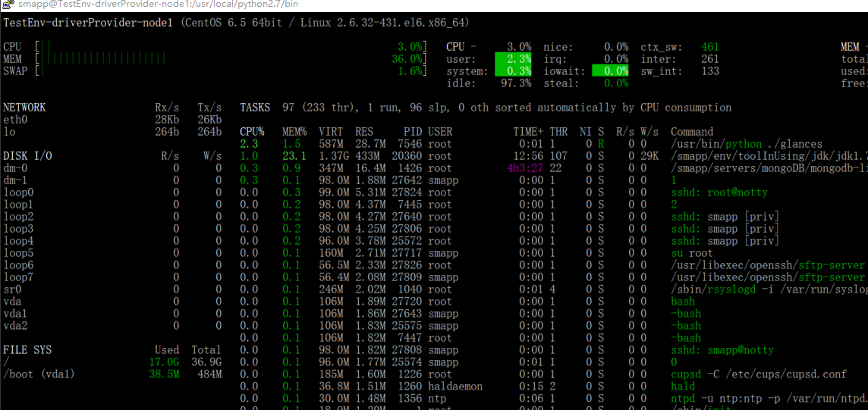Select the sshd: smapp@notty command
Image resolution: width=868 pixels, height=410 pixels.
pos(722,350)
